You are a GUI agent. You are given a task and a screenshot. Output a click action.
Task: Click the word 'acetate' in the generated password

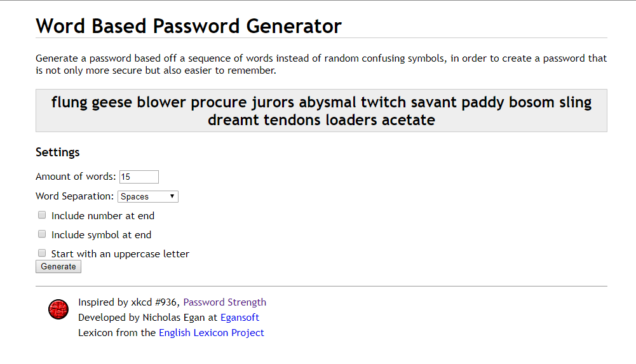click(408, 120)
